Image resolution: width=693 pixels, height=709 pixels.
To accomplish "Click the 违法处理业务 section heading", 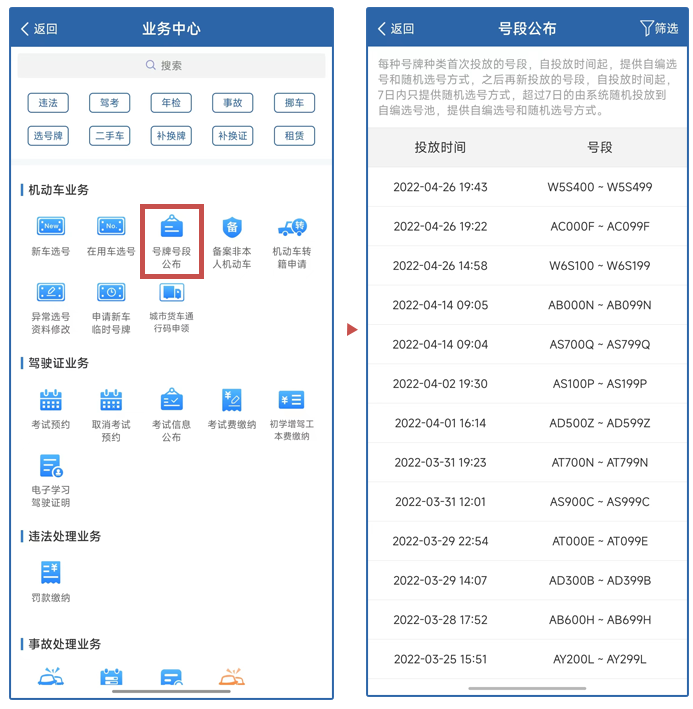I will pos(65,536).
